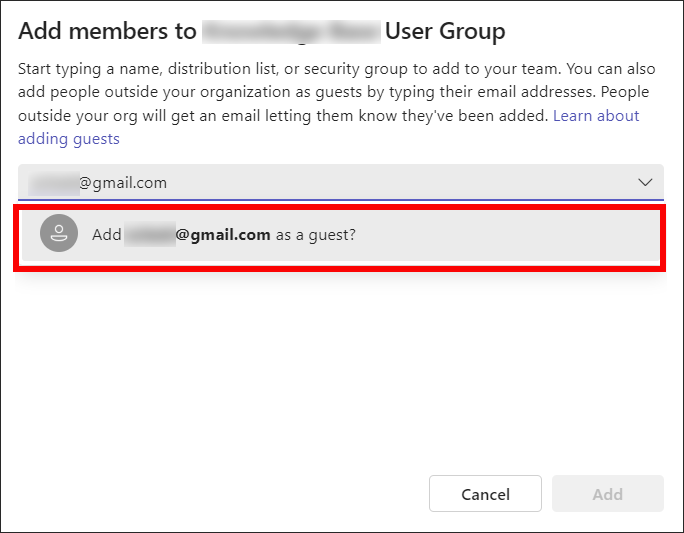This screenshot has width=684, height=533.
Task: Click the disabled Add button
Action: [608, 494]
